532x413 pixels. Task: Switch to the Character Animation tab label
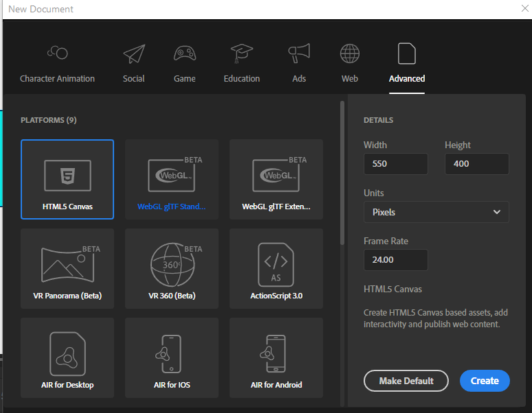pyautogui.click(x=58, y=79)
